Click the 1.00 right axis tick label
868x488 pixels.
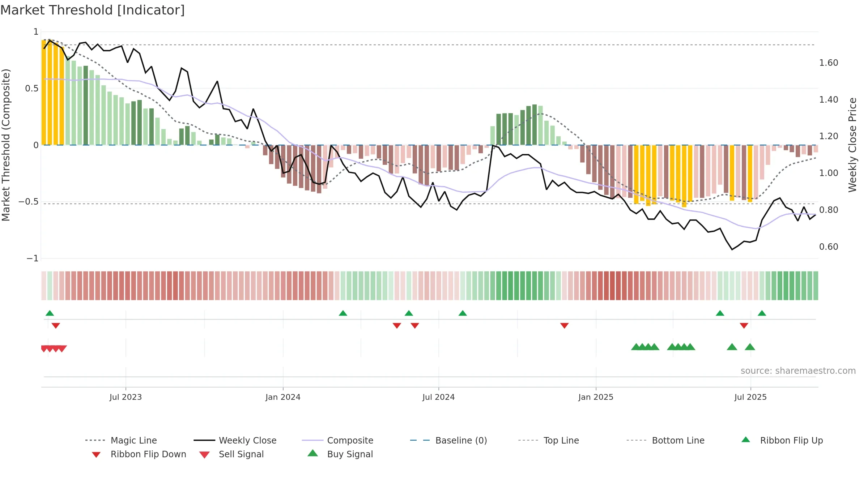coord(829,173)
